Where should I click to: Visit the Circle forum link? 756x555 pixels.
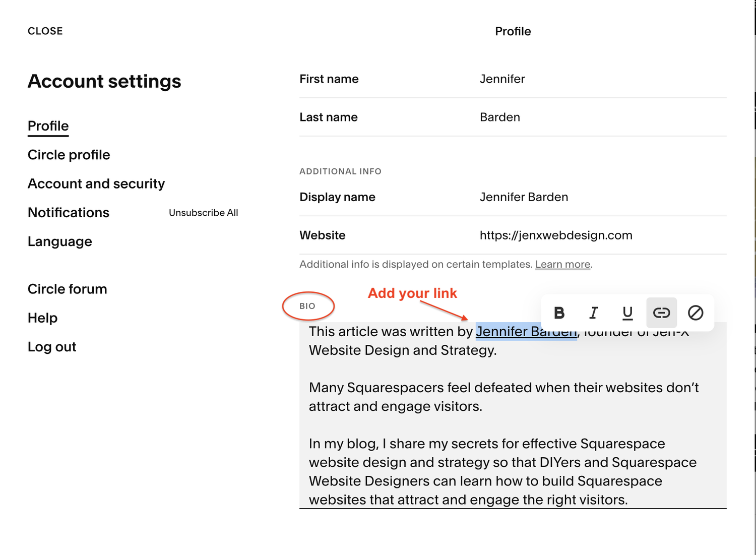[68, 289]
